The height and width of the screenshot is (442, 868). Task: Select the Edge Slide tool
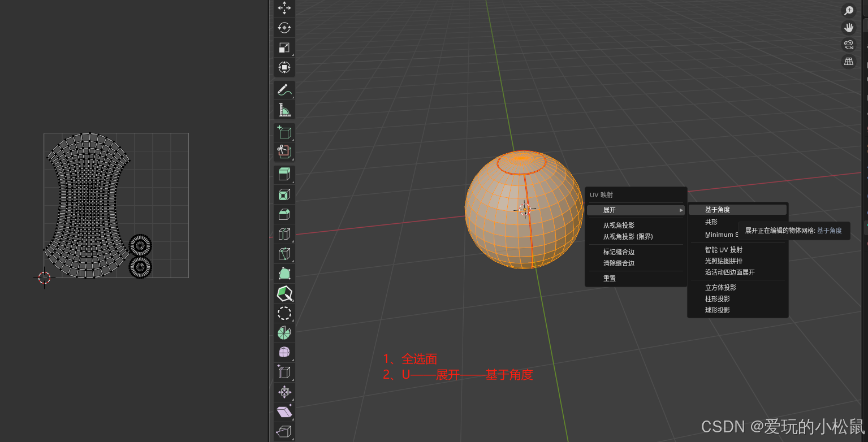[x=284, y=372]
